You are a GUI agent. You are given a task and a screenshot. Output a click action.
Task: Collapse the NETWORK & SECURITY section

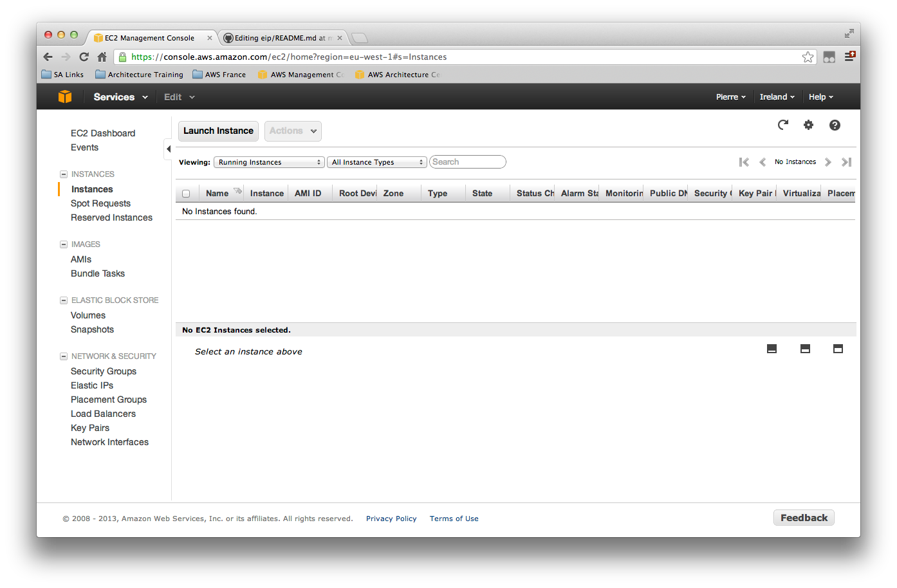pos(64,356)
